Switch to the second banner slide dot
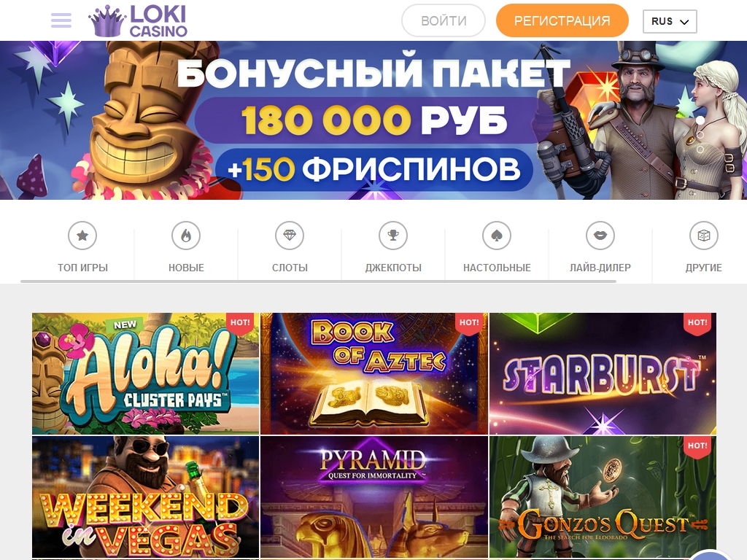 pos(700,135)
